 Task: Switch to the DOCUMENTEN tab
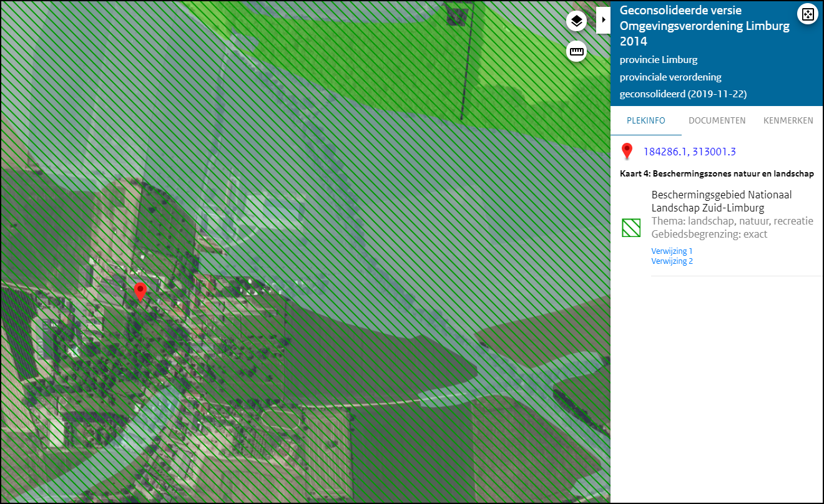[x=717, y=120]
